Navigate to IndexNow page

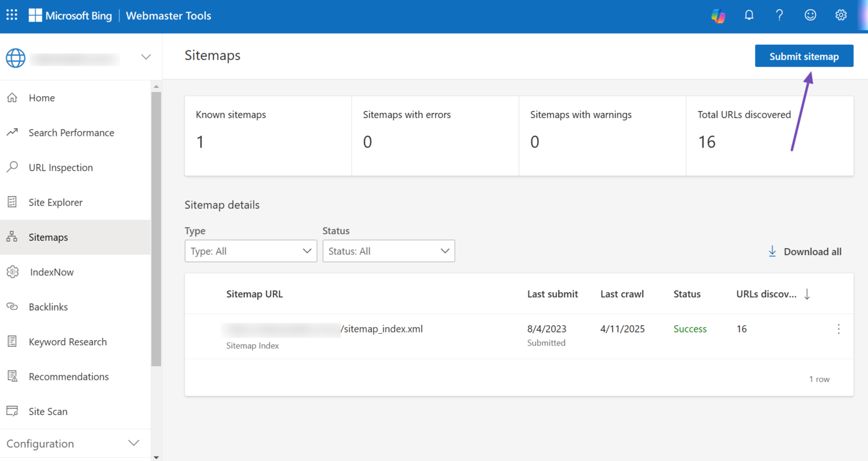point(51,272)
